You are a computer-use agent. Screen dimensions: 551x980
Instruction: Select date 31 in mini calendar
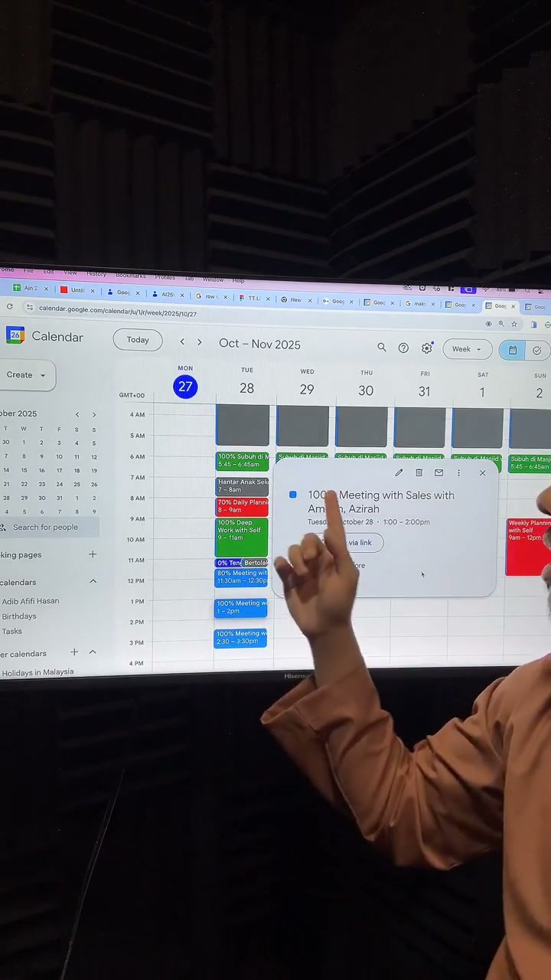pyautogui.click(x=59, y=498)
